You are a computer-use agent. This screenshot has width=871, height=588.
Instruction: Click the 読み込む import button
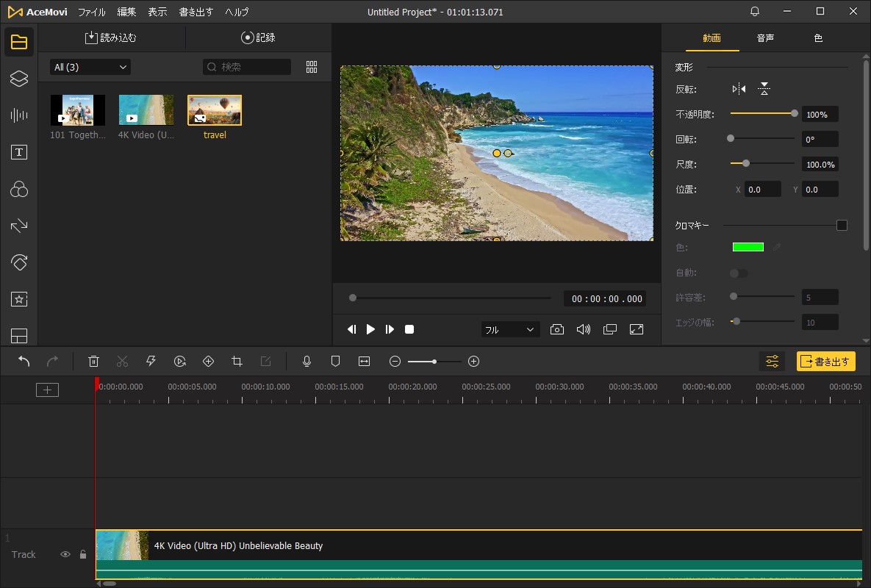tap(111, 37)
